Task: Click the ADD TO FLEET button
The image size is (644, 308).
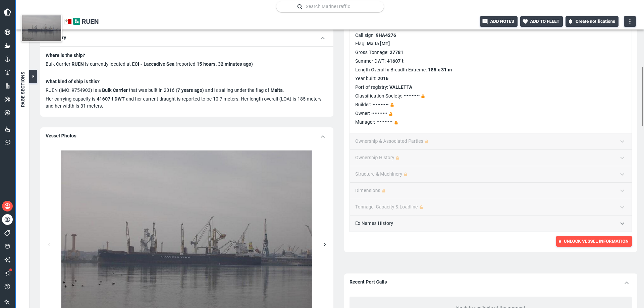Action: [541, 21]
